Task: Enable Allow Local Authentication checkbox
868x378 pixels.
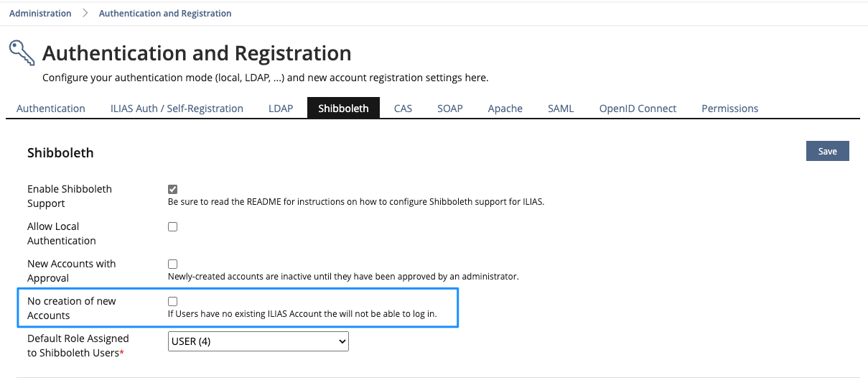Action: (172, 227)
